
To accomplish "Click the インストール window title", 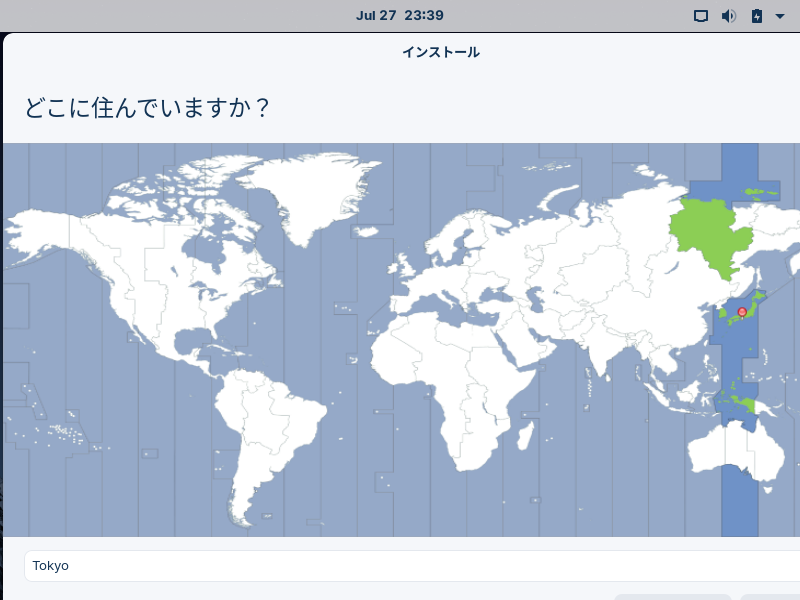I will (x=441, y=52).
